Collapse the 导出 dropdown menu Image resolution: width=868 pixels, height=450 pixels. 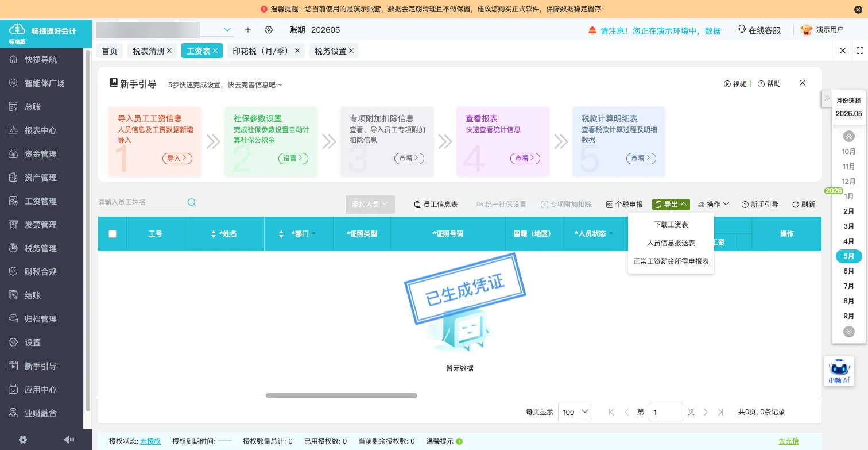coord(671,205)
